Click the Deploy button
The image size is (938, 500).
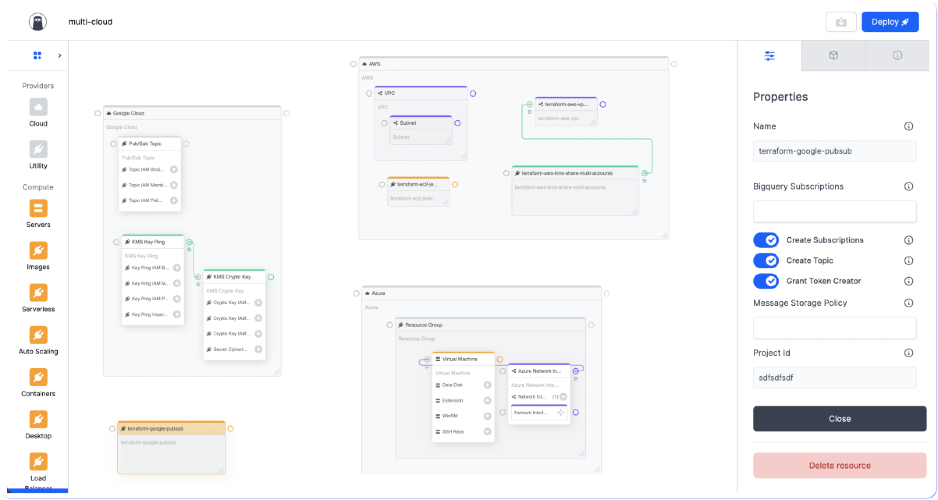(x=890, y=22)
